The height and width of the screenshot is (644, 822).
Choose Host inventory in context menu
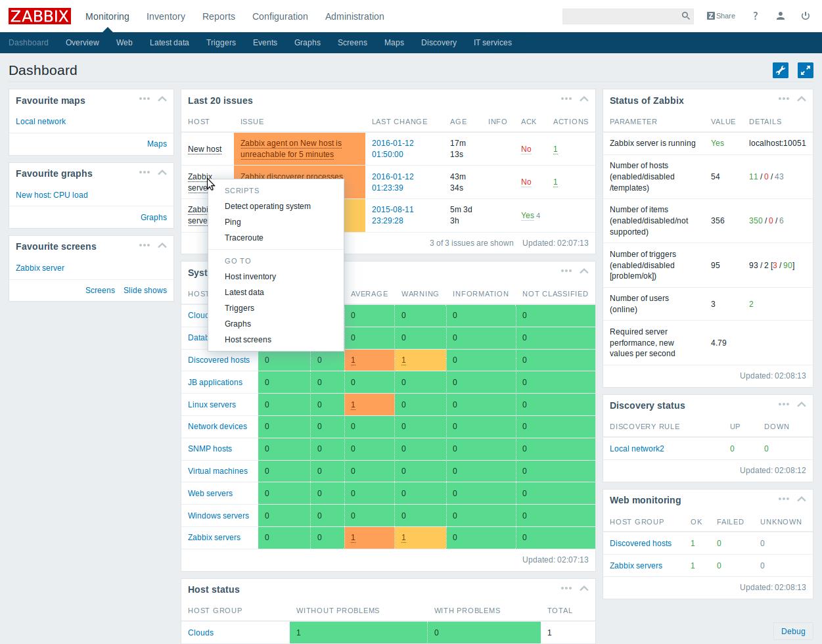[x=250, y=277]
